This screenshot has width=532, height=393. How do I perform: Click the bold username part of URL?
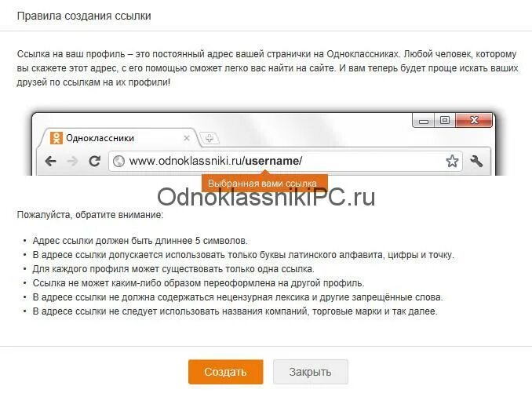click(271, 161)
